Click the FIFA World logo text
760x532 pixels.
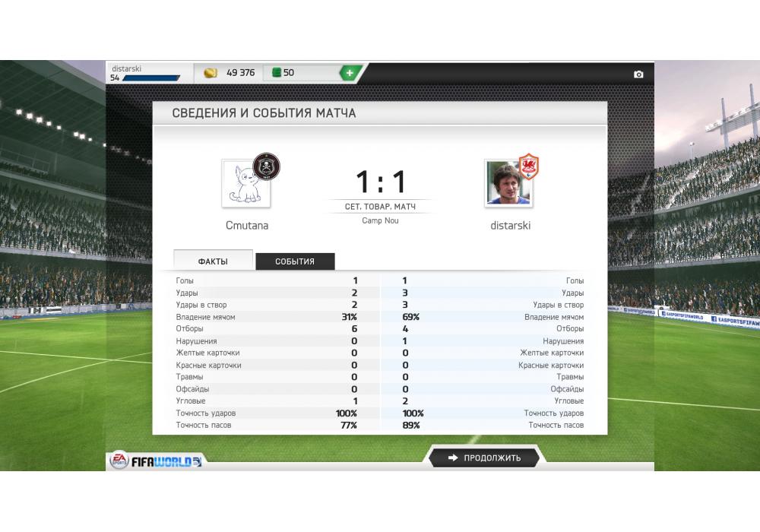point(166,462)
